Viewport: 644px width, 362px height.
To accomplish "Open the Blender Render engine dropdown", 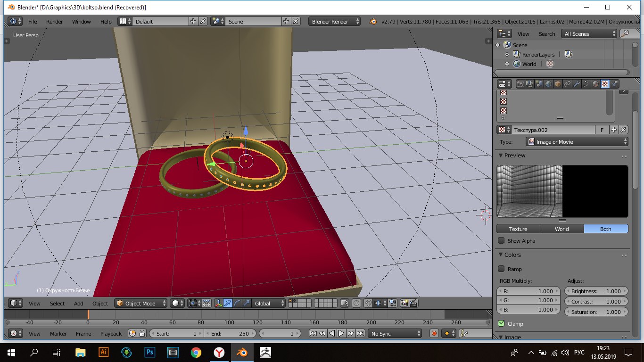I will click(334, 21).
